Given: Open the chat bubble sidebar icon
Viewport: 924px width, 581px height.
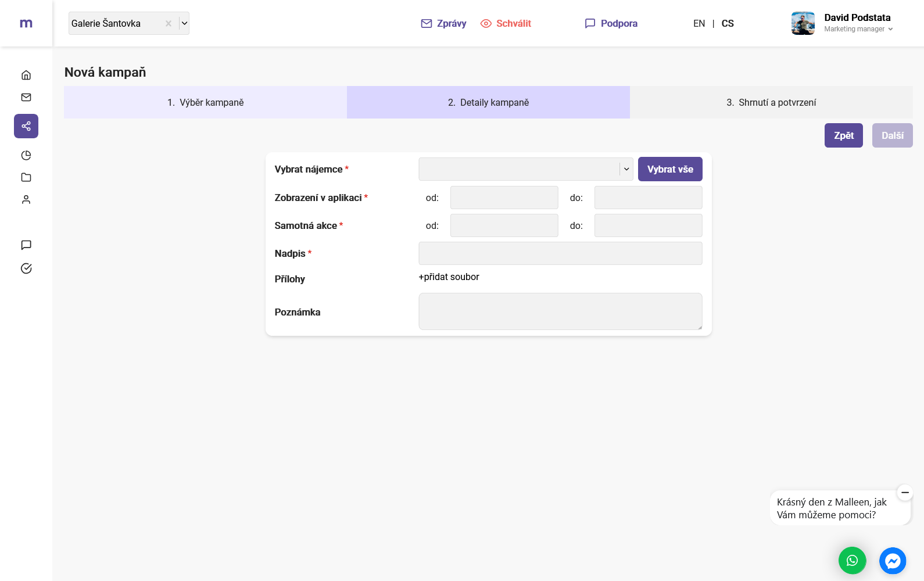Looking at the screenshot, I should [x=26, y=245].
